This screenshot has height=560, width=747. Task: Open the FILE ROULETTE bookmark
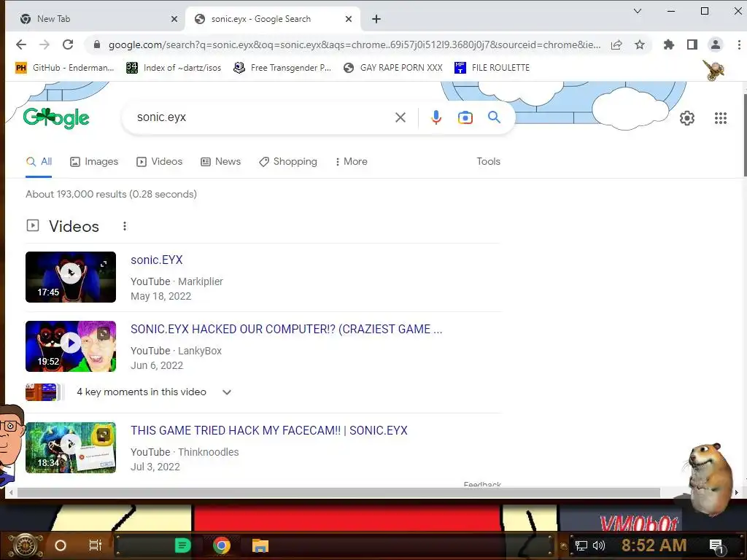click(492, 68)
